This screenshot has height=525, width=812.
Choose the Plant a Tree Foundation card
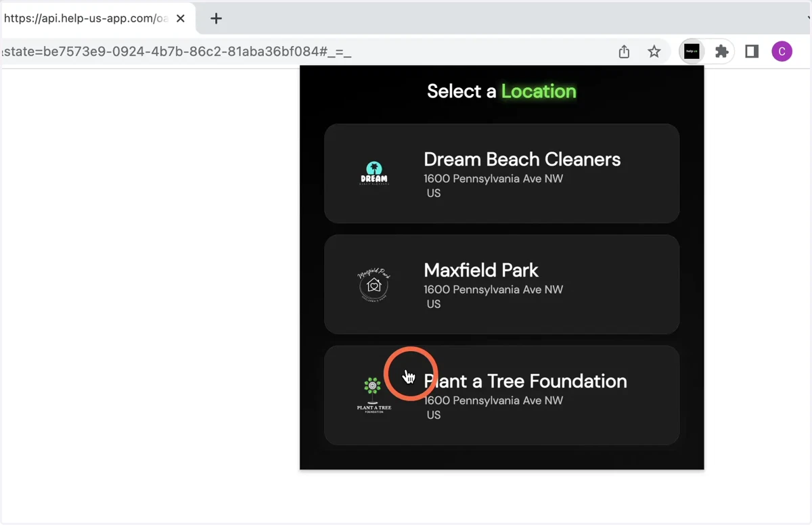point(501,395)
